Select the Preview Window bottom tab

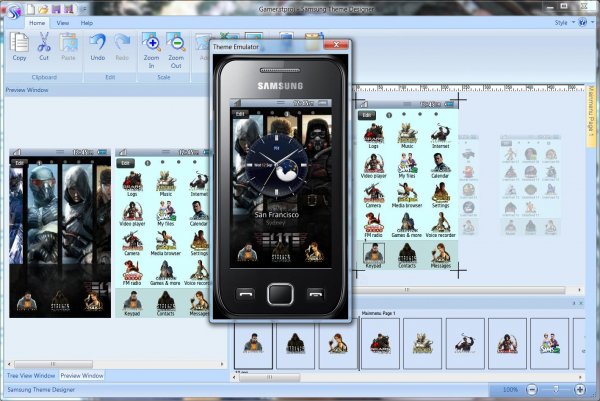point(82,376)
